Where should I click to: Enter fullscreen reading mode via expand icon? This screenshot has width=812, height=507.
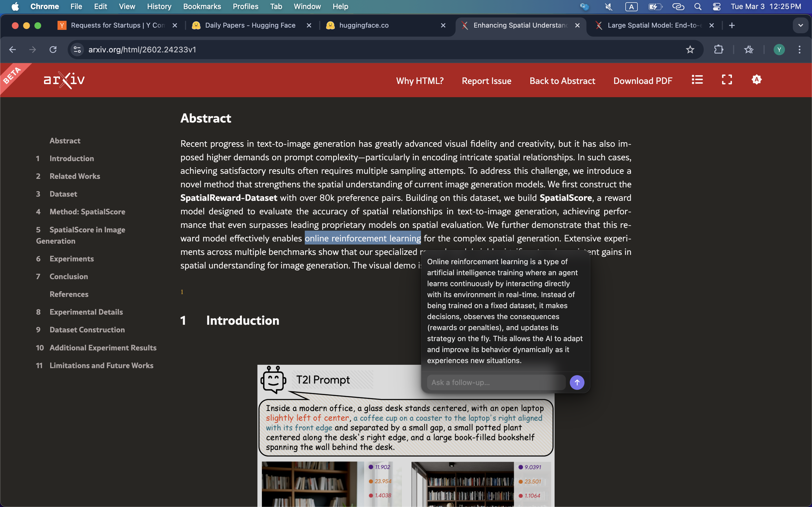[727, 79]
